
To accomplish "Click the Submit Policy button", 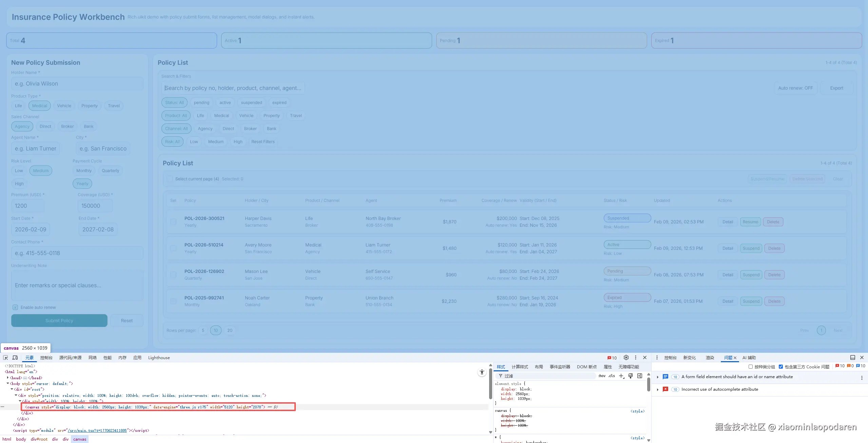I will [x=59, y=320].
